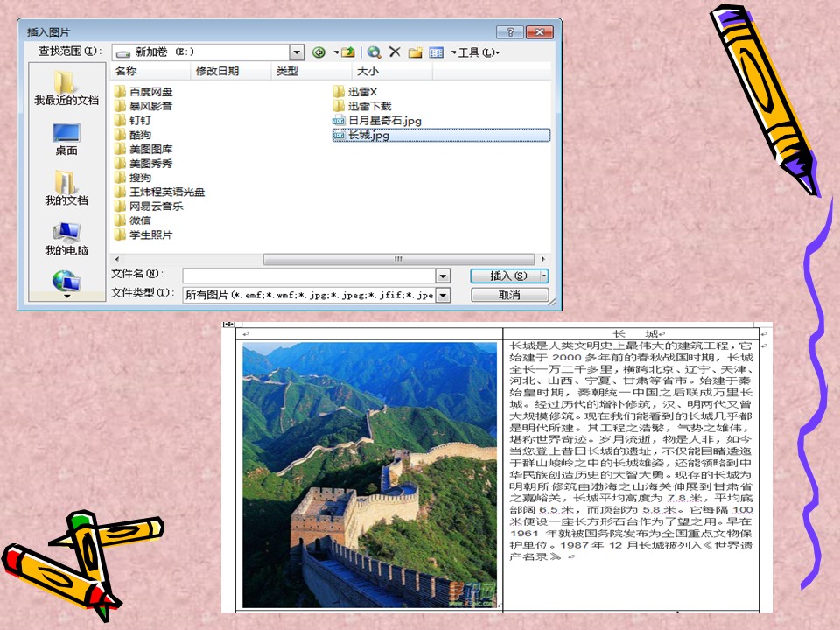Click the 插入 button
Screen dimensions: 840x630
(505, 276)
